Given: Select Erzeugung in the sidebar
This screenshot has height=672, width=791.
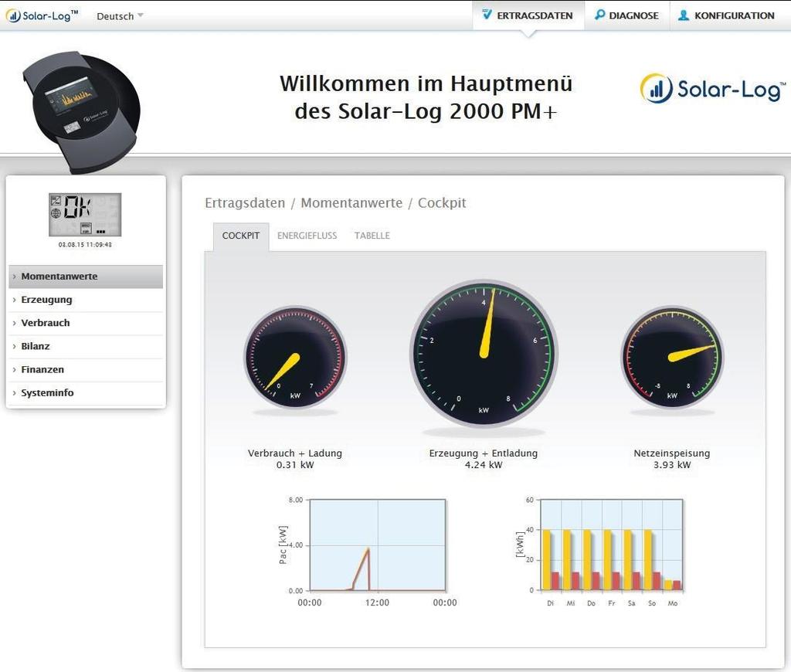Looking at the screenshot, I should click(x=86, y=300).
